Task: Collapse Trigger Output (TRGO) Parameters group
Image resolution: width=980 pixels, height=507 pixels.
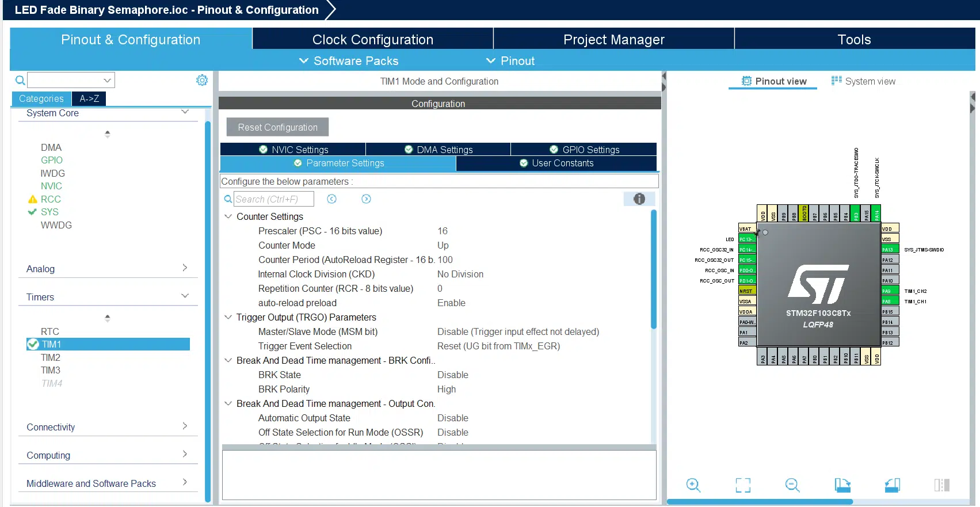Action: (x=228, y=317)
